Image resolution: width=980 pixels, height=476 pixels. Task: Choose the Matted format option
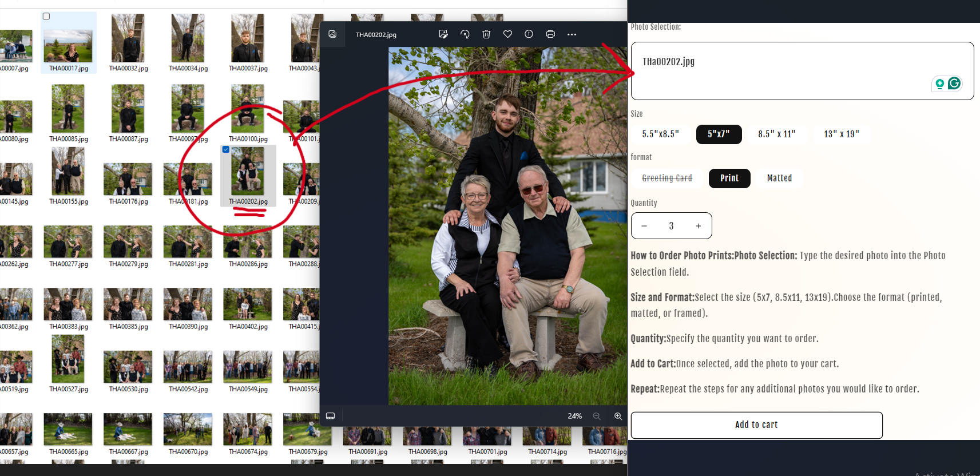tap(779, 178)
